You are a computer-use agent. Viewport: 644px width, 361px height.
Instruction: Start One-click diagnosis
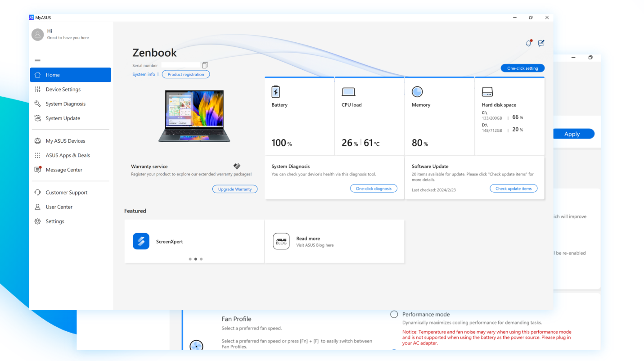(x=374, y=189)
